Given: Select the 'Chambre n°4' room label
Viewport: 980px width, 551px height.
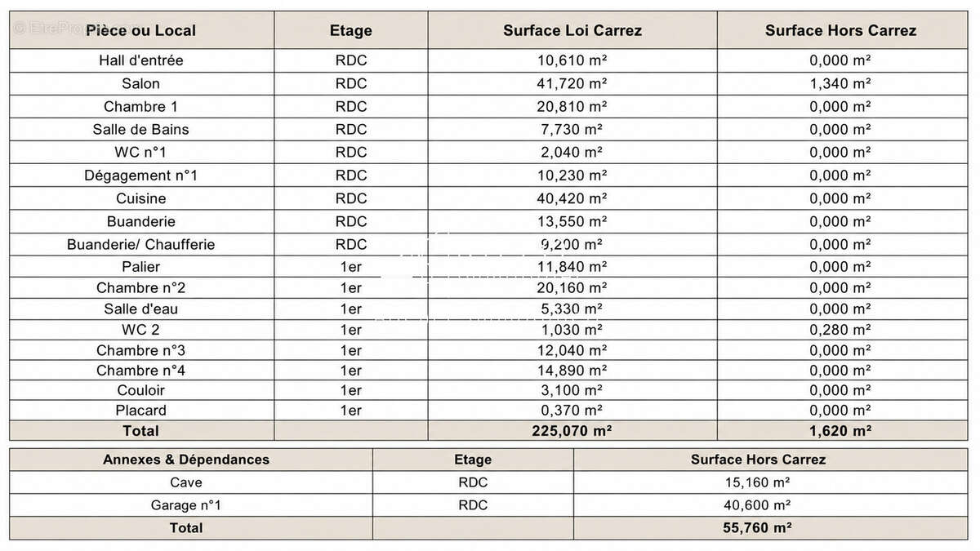Looking at the screenshot, I should click(141, 371).
